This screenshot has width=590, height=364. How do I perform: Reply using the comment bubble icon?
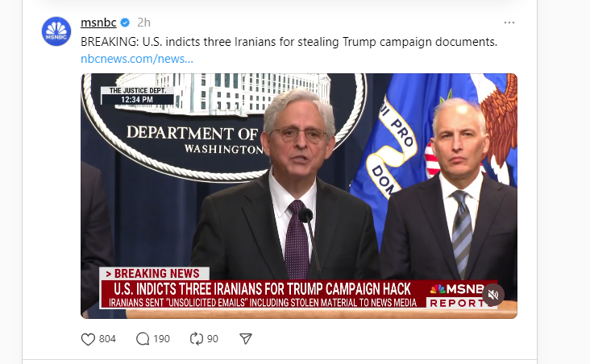[143, 339]
